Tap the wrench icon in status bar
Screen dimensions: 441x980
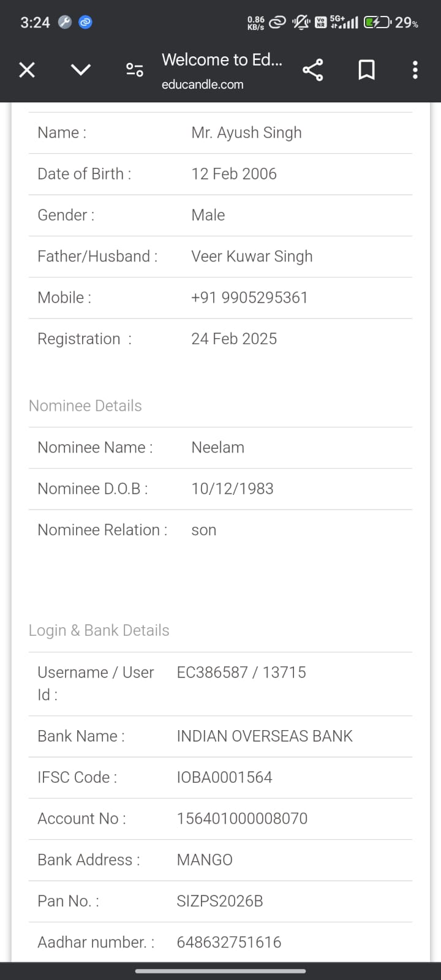point(65,23)
